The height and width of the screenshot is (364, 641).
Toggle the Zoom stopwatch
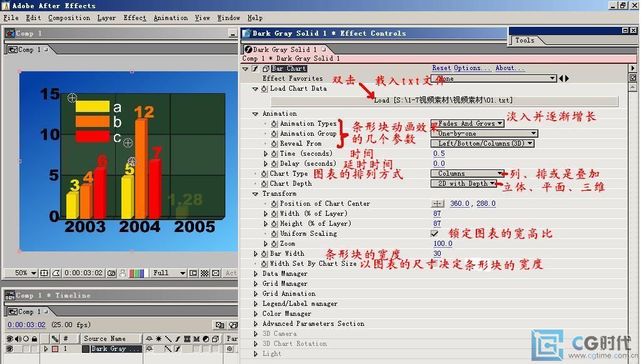274,244
